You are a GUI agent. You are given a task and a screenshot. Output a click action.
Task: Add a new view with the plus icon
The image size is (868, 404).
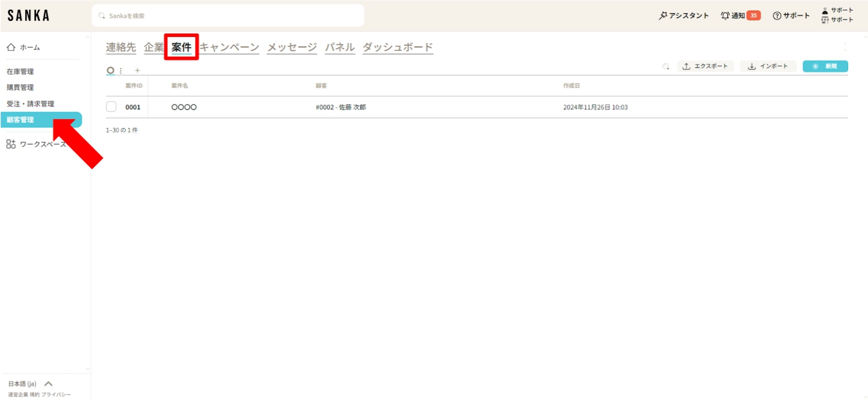point(137,71)
